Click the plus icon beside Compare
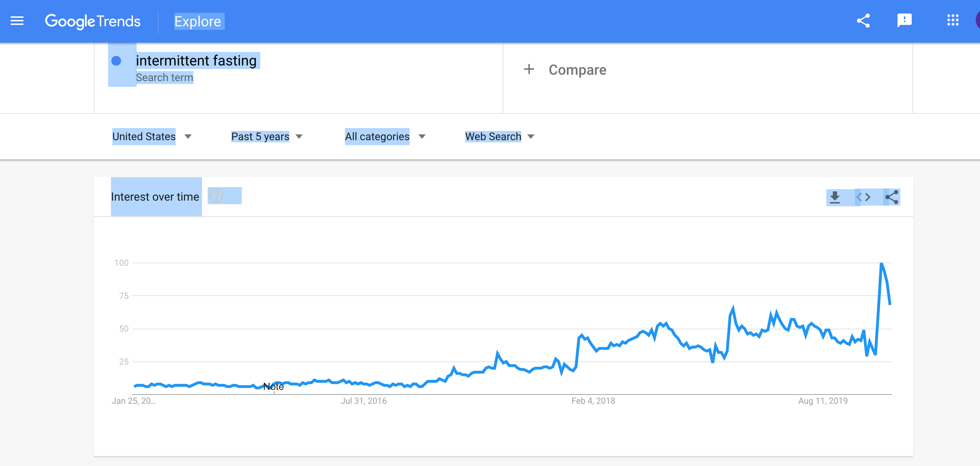The image size is (980, 466). pyautogui.click(x=529, y=70)
